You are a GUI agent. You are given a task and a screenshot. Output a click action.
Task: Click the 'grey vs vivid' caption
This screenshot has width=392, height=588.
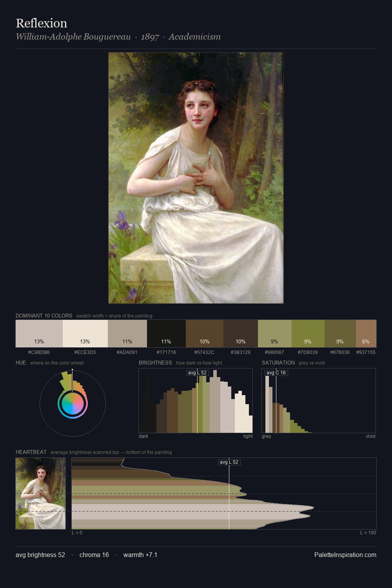312,363
